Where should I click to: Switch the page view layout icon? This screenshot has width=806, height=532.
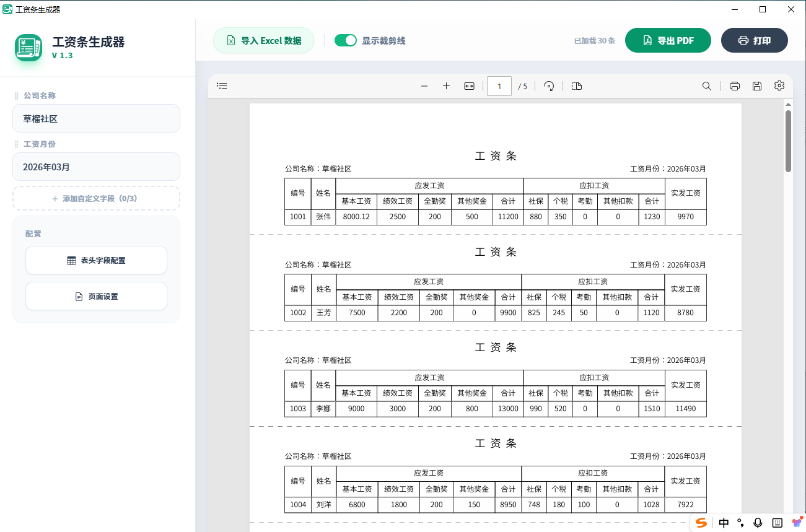577,86
